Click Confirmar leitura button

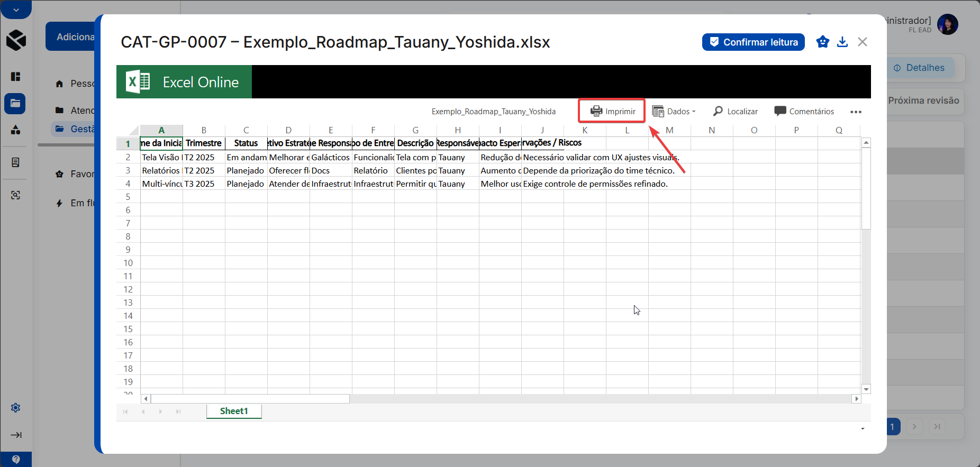point(754,42)
